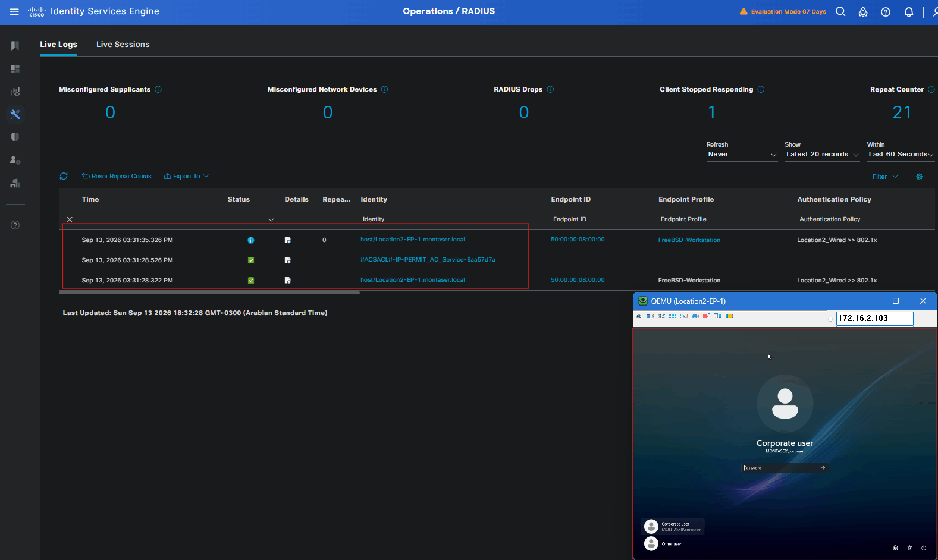Open the Policy shield sidebar icon
The width and height of the screenshot is (938, 560).
point(15,137)
